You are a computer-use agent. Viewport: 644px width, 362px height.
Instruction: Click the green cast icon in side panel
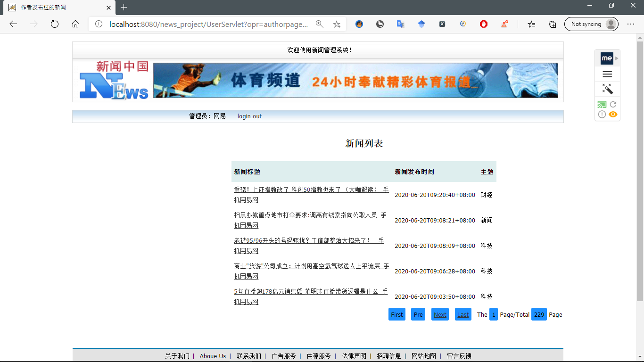click(x=602, y=105)
